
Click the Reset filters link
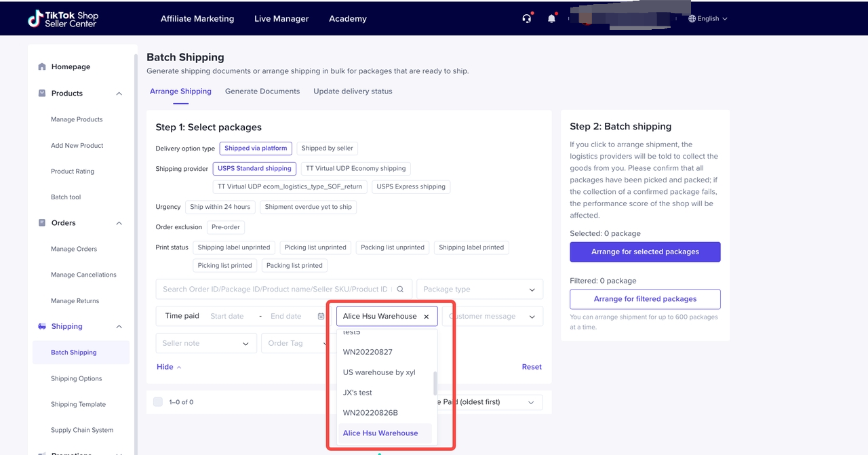(532, 367)
